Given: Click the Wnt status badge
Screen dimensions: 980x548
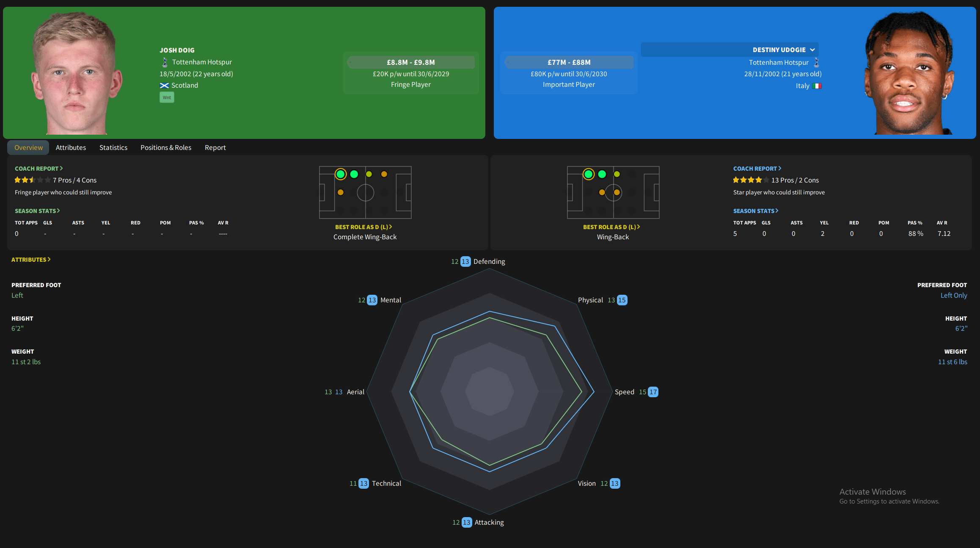Looking at the screenshot, I should (x=167, y=97).
